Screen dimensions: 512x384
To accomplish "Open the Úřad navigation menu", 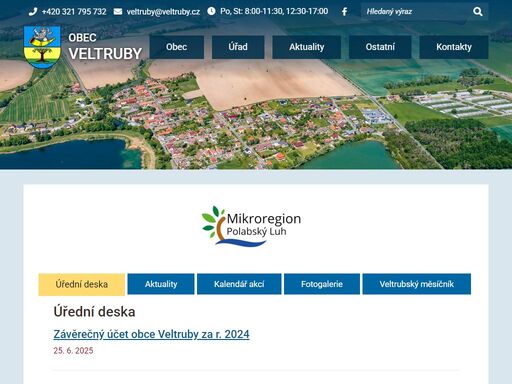I will 238,47.
